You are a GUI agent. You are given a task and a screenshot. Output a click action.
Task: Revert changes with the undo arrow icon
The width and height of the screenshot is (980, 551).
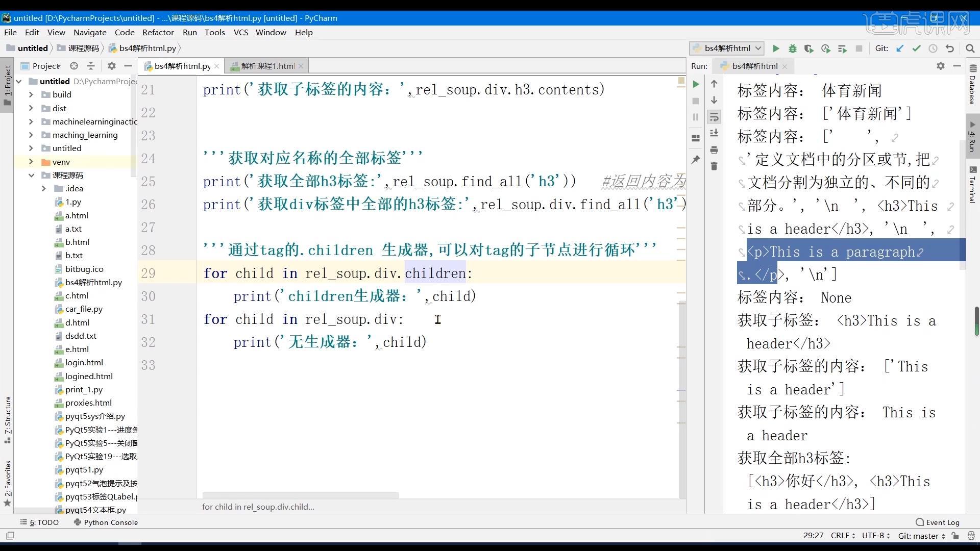coord(950,48)
